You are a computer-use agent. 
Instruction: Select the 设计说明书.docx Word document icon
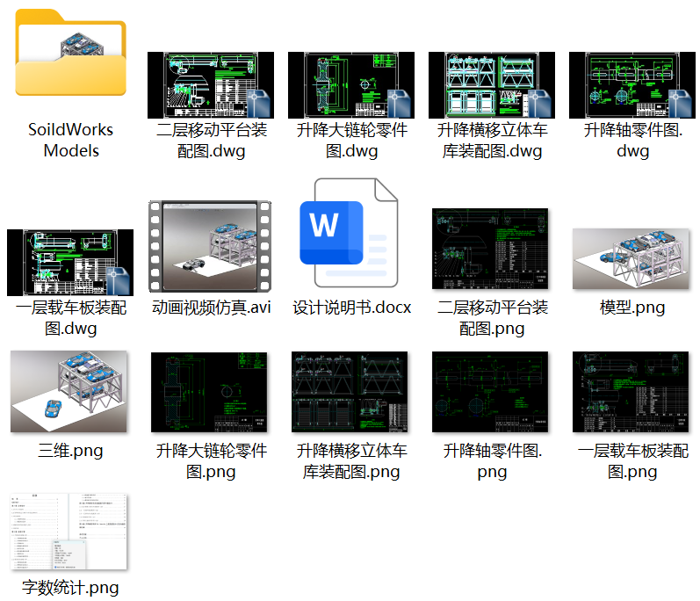[x=349, y=233]
